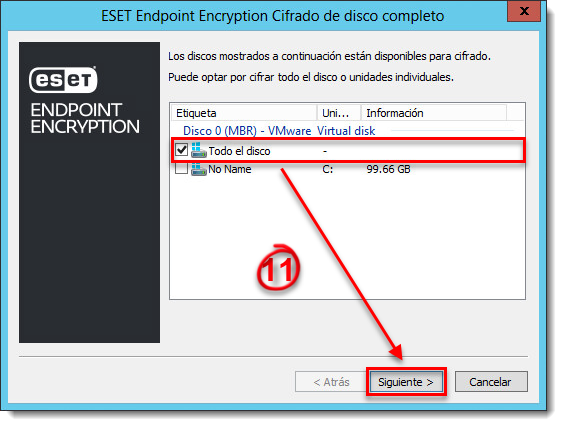Screen dimensions: 562x426
Task: Click the drive icon next to No Name
Action: [x=199, y=169]
